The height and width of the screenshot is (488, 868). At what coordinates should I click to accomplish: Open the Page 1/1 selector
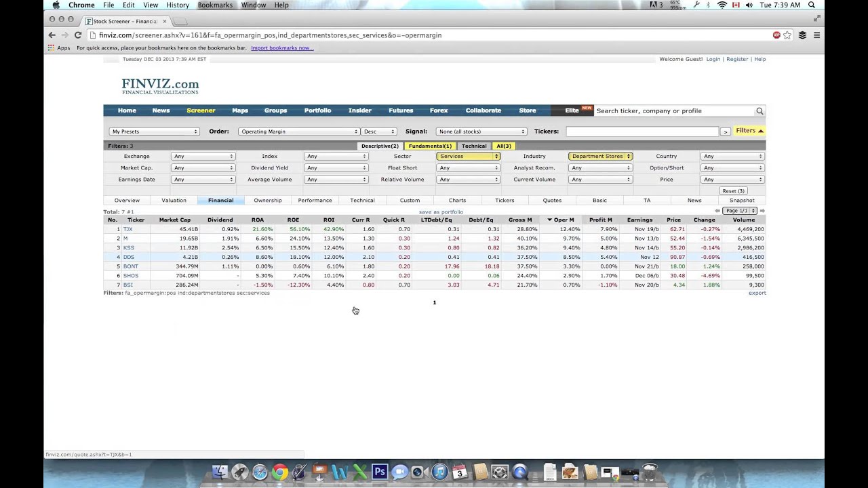click(x=740, y=211)
